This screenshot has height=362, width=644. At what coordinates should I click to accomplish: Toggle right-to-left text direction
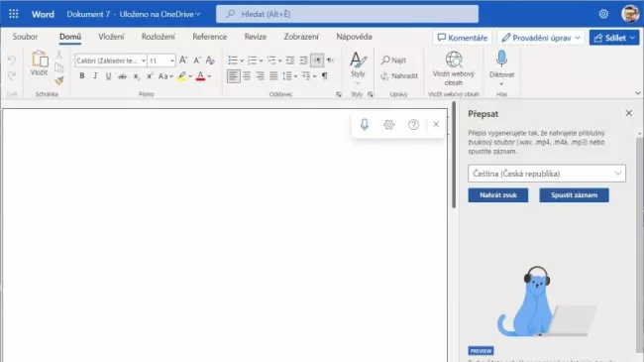click(x=330, y=60)
